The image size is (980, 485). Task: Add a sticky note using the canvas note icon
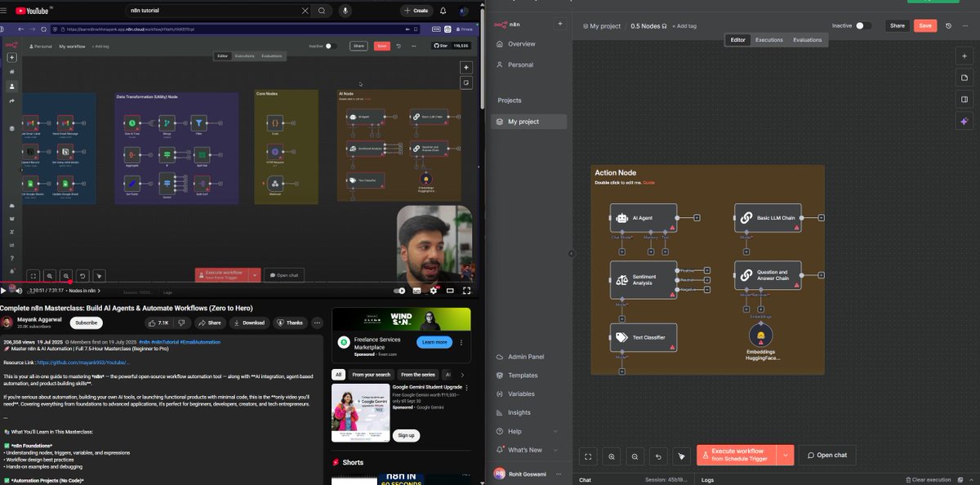coord(964,78)
